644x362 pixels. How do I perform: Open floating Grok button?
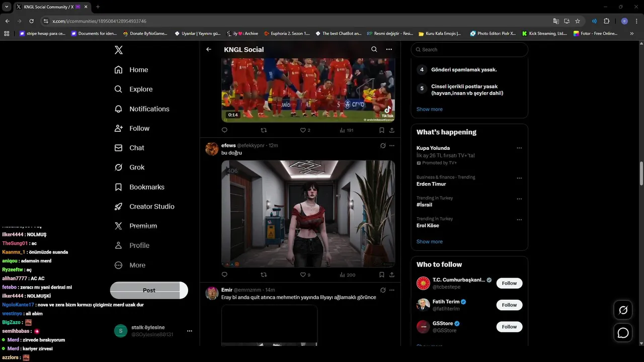click(623, 310)
